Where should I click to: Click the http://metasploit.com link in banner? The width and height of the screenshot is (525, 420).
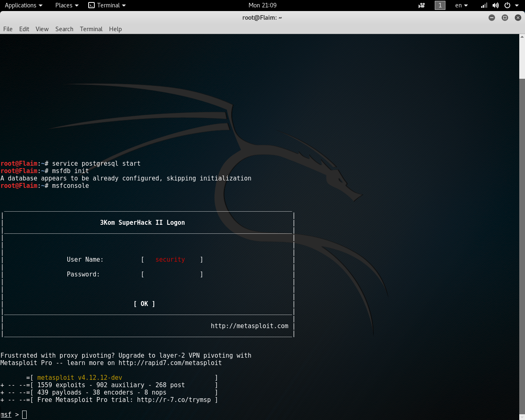point(249,326)
